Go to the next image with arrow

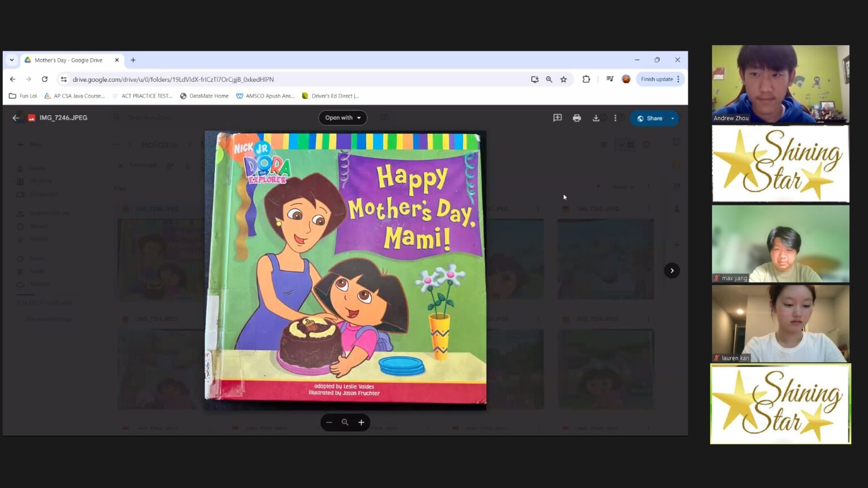click(x=672, y=271)
